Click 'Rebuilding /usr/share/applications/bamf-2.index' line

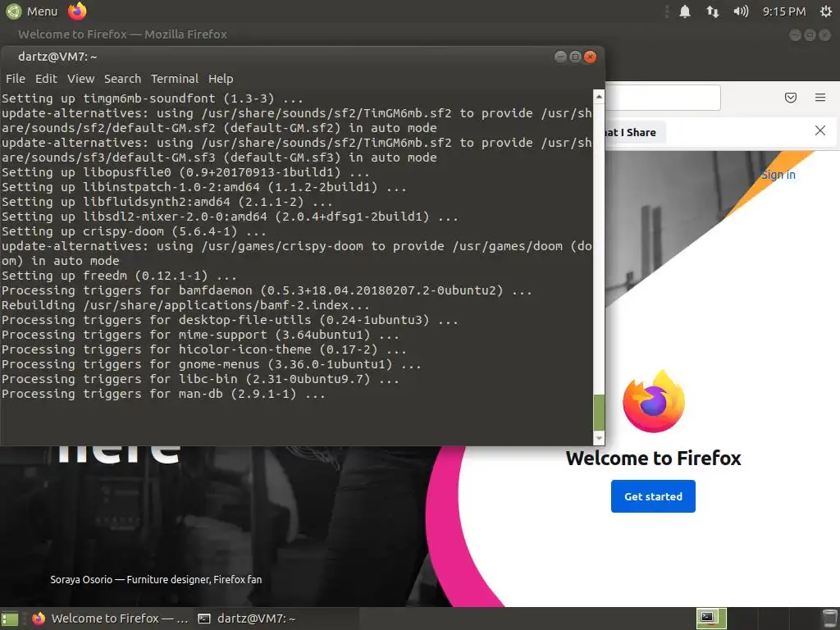pos(185,305)
